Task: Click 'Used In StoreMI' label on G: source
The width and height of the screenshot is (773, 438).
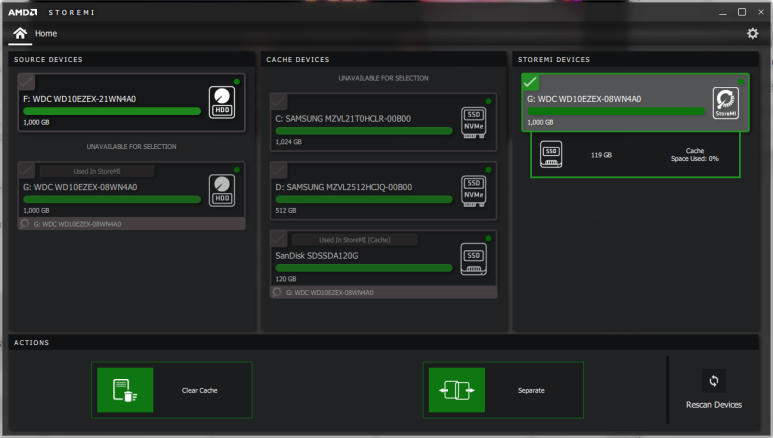Action: click(97, 171)
